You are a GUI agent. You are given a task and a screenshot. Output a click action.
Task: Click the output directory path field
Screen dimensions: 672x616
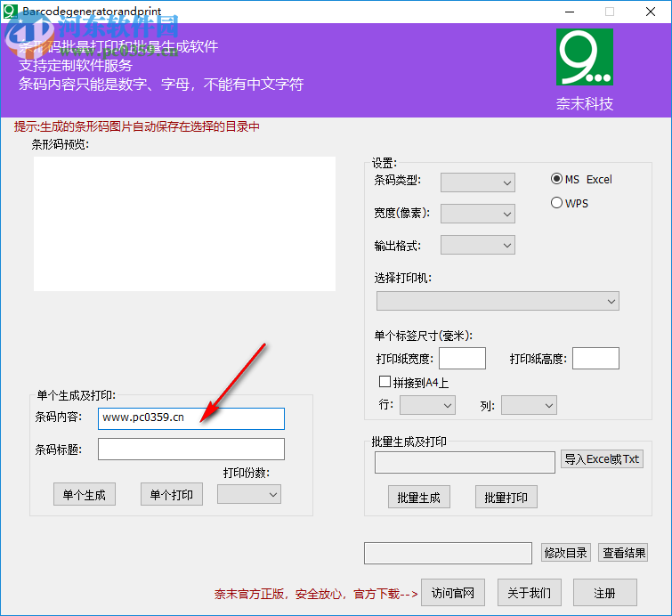click(x=448, y=553)
